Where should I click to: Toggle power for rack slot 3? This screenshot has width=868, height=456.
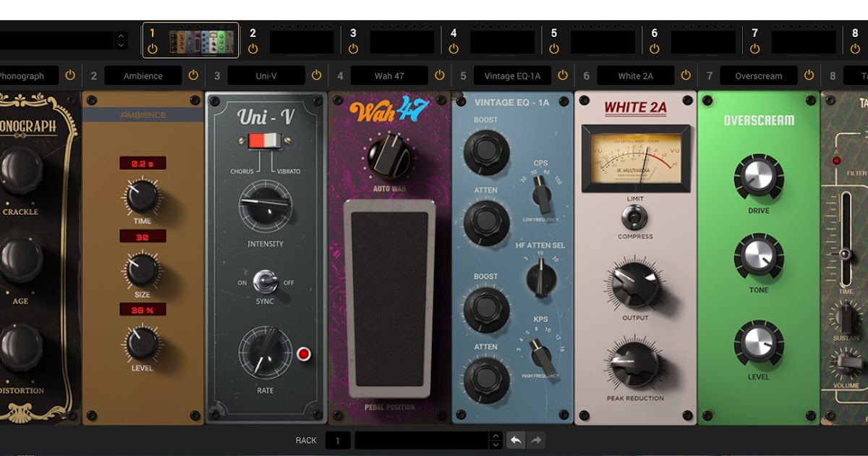[x=353, y=48]
